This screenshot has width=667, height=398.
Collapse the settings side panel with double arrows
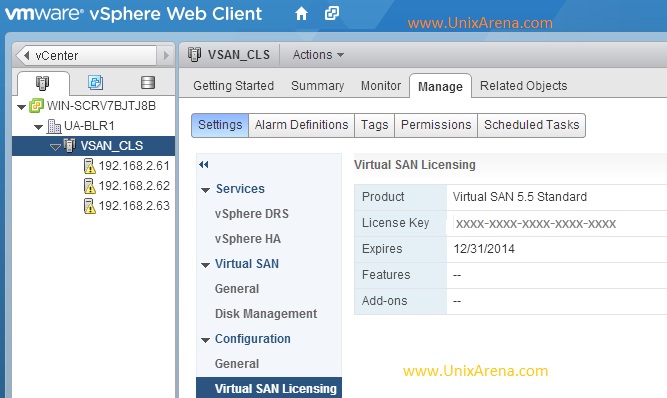click(x=204, y=165)
